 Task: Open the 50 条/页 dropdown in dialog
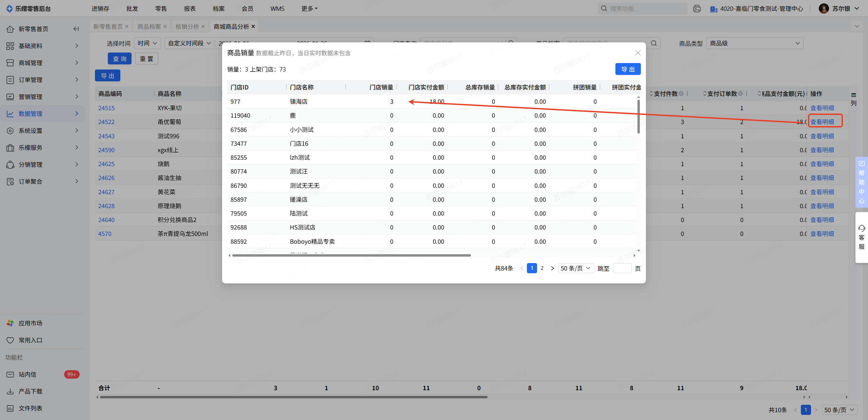(576, 268)
